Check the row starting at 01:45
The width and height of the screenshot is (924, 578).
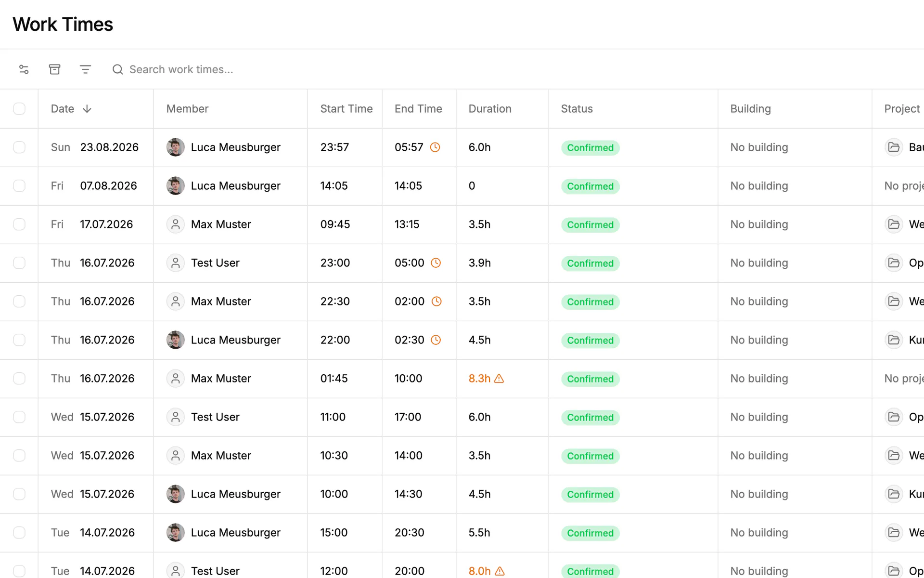19,379
